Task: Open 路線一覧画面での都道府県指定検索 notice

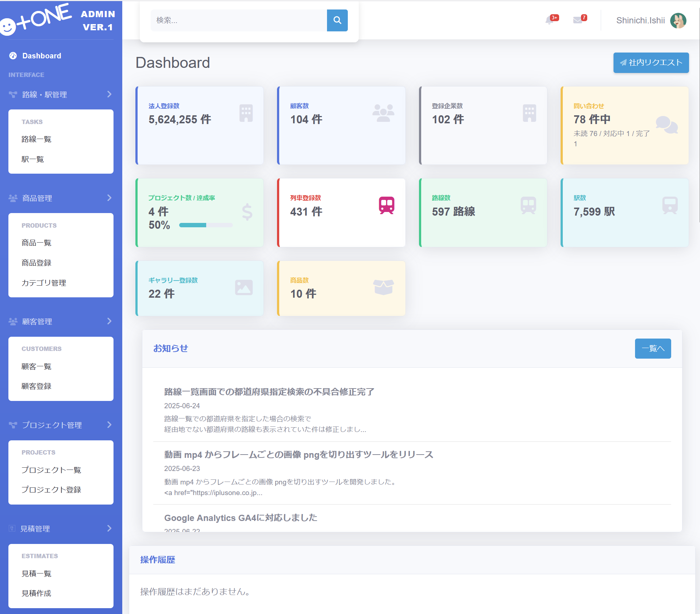Action: 269,392
